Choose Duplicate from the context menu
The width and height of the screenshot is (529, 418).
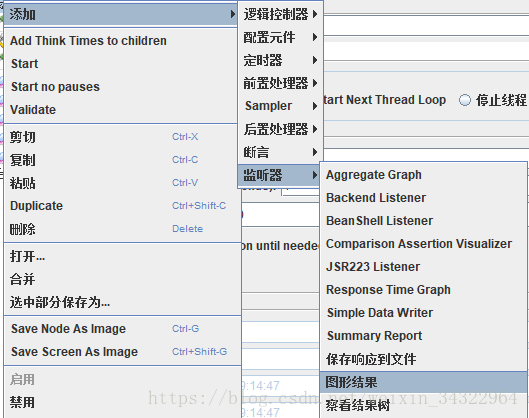[x=122, y=206]
